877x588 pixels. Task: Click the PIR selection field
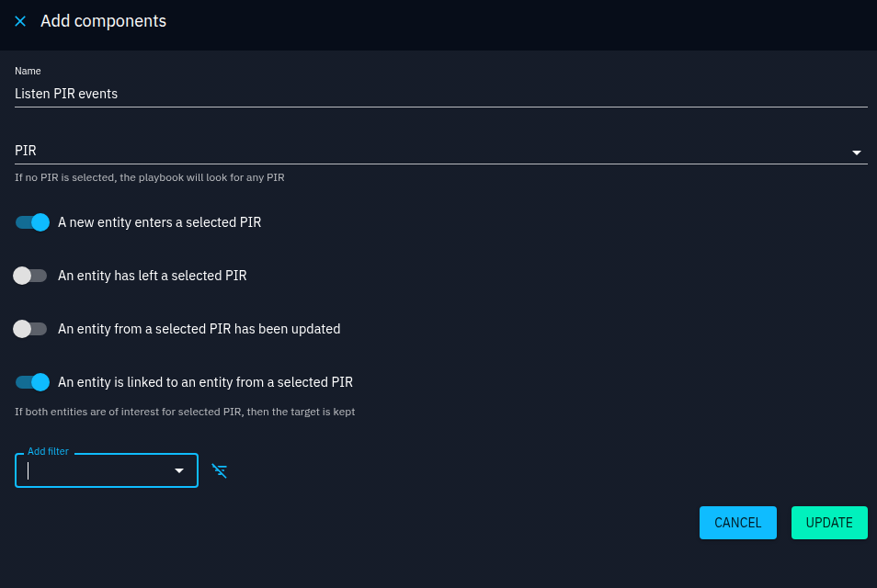coord(432,151)
